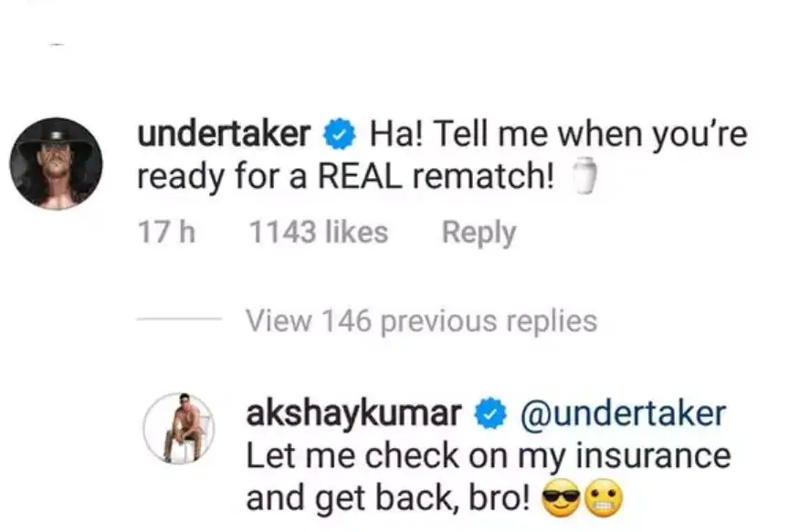The width and height of the screenshot is (799, 532).
Task: Follow the @undertaker mention link
Action: pos(623,412)
